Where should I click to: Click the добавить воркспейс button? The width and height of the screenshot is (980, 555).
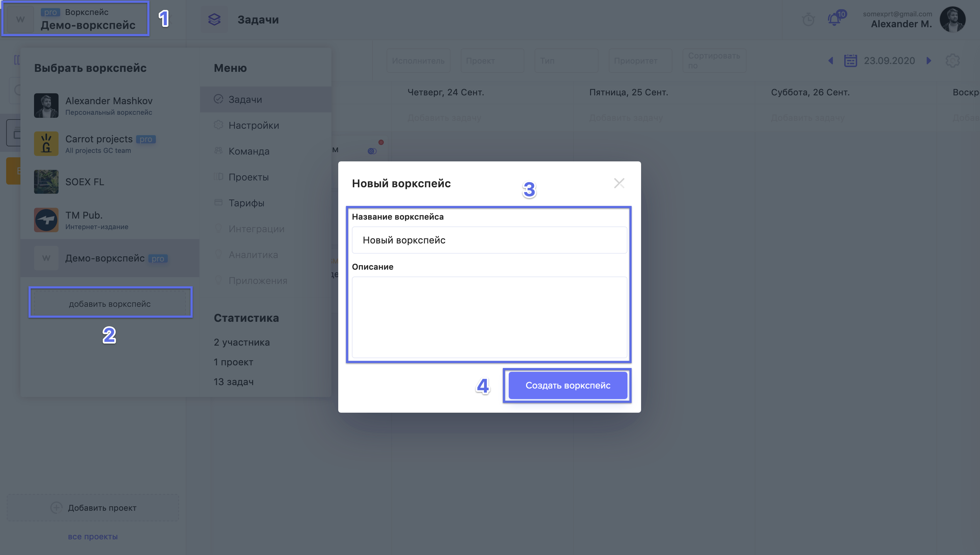(x=110, y=303)
